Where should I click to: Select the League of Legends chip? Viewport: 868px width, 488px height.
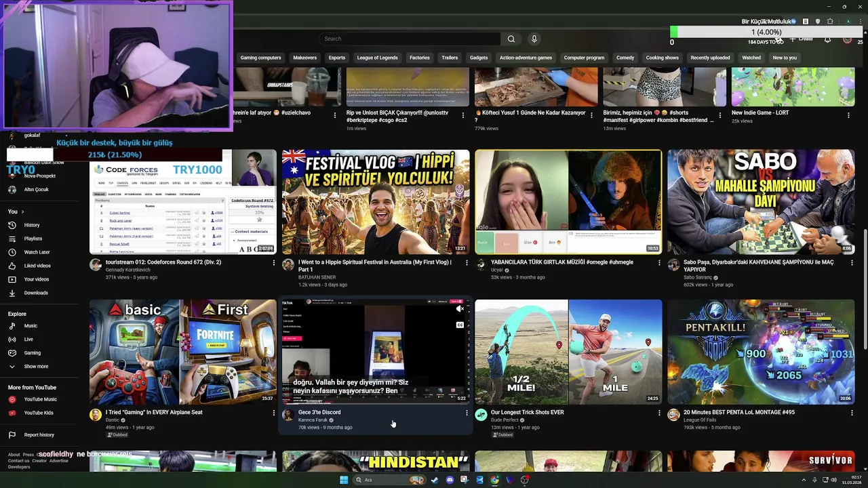377,58
